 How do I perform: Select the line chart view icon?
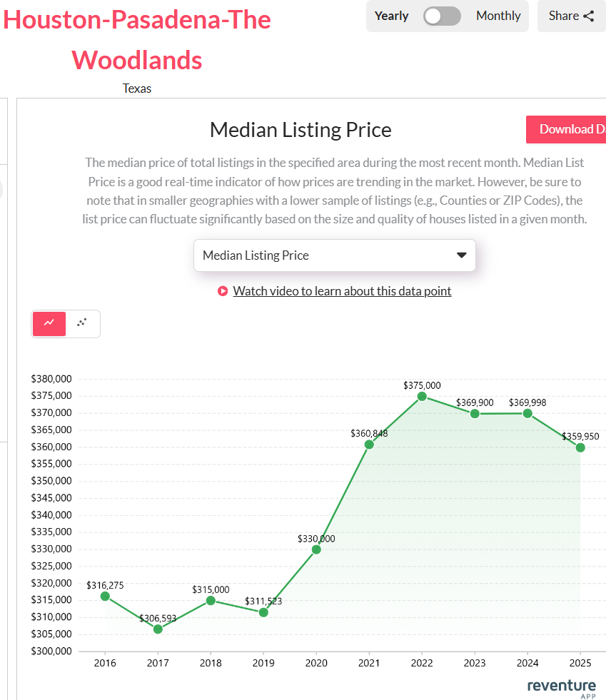pos(49,323)
